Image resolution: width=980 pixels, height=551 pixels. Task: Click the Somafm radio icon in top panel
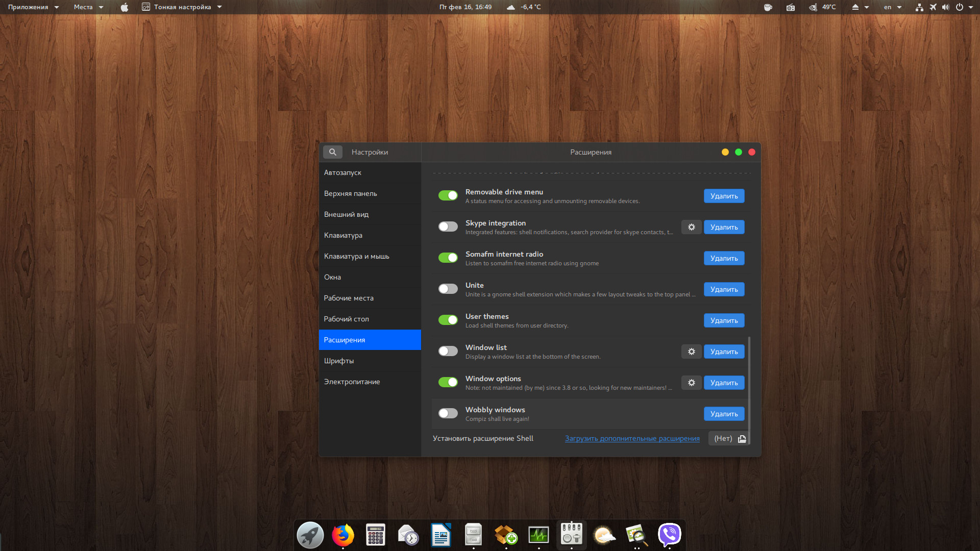coord(790,7)
